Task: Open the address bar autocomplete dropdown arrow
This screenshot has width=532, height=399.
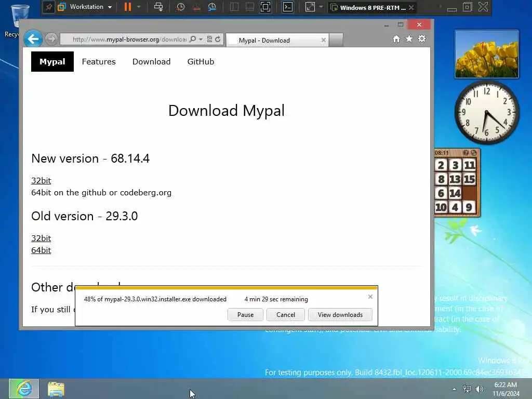Action: (201, 39)
